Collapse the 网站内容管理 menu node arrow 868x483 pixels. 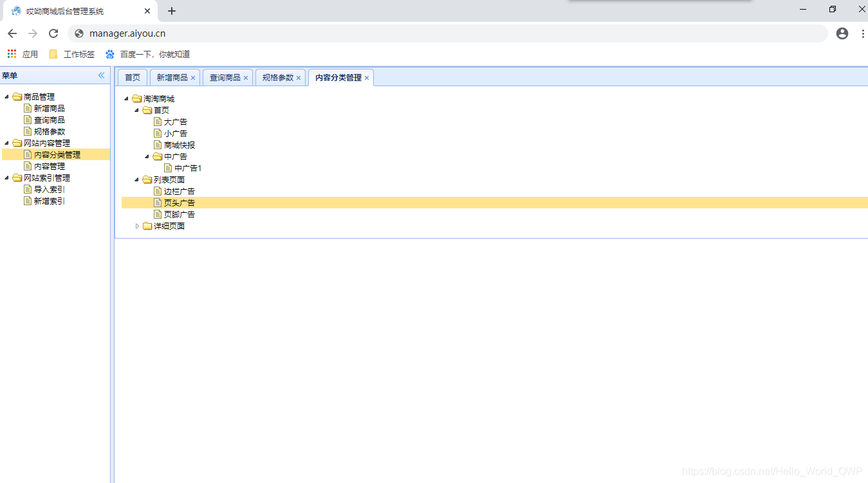tap(7, 143)
